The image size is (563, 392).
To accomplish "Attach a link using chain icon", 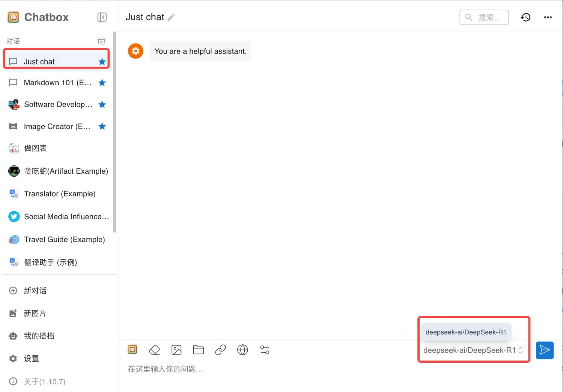I will 220,350.
